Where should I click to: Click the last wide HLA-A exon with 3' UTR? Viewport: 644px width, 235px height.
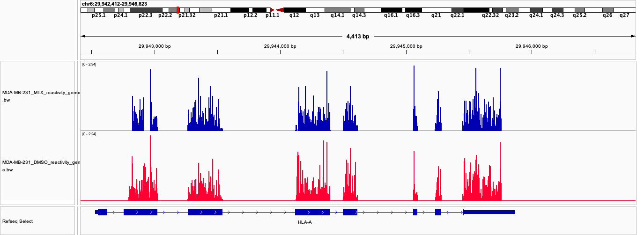click(489, 212)
